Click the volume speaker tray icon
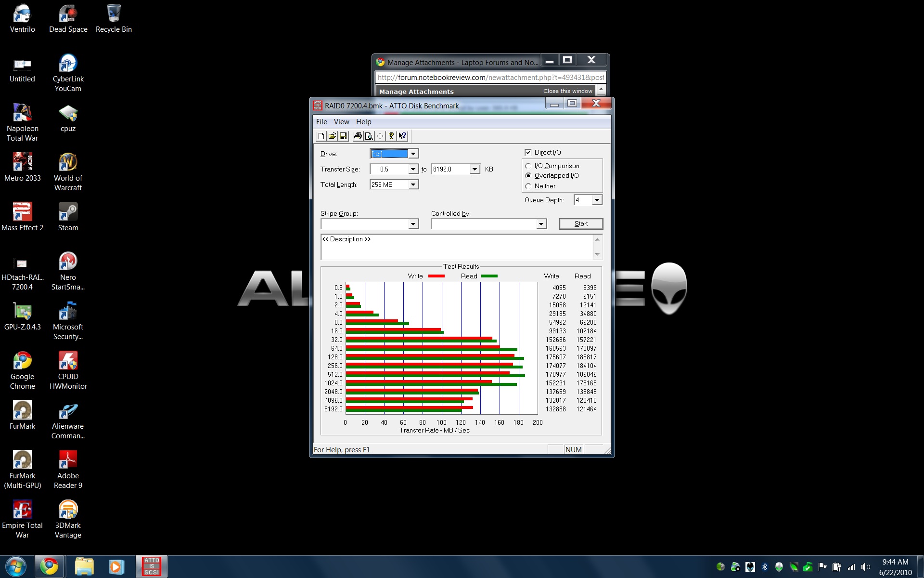This screenshot has width=924, height=578. pyautogui.click(x=866, y=567)
